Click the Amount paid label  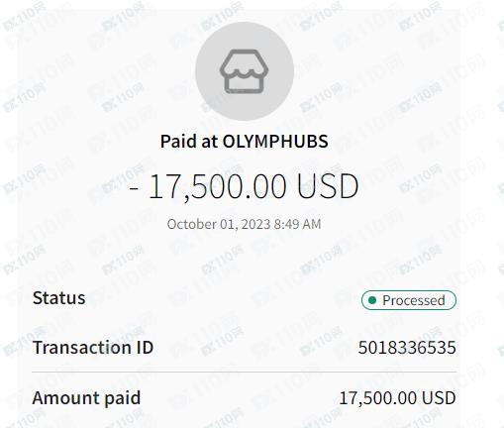86,398
